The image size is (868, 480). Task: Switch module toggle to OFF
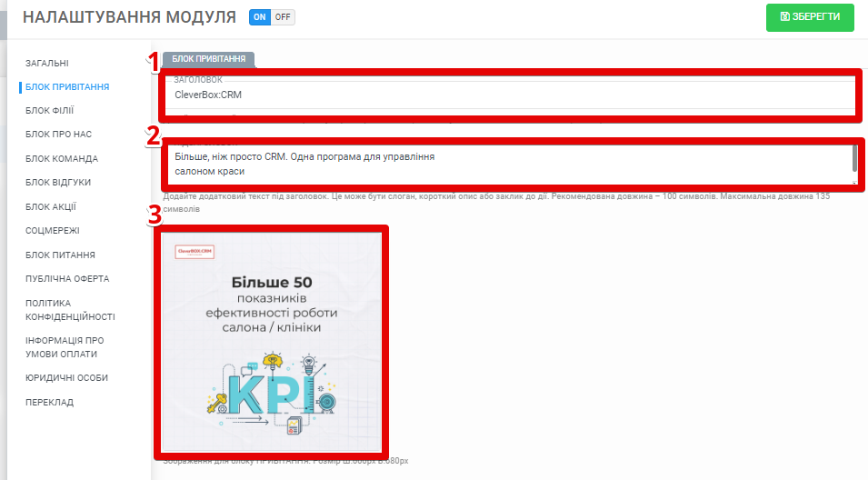(283, 17)
